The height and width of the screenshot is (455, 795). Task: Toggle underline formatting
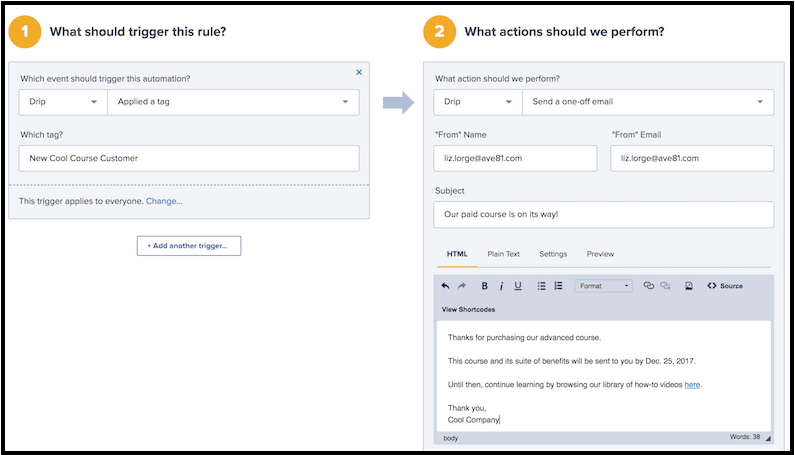[518, 286]
